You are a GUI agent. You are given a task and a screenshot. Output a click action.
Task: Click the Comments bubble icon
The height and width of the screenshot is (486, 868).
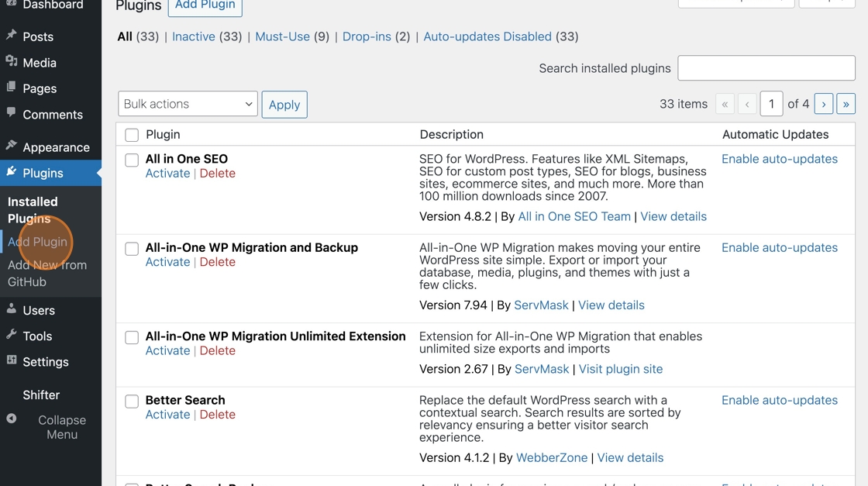pyautogui.click(x=11, y=113)
